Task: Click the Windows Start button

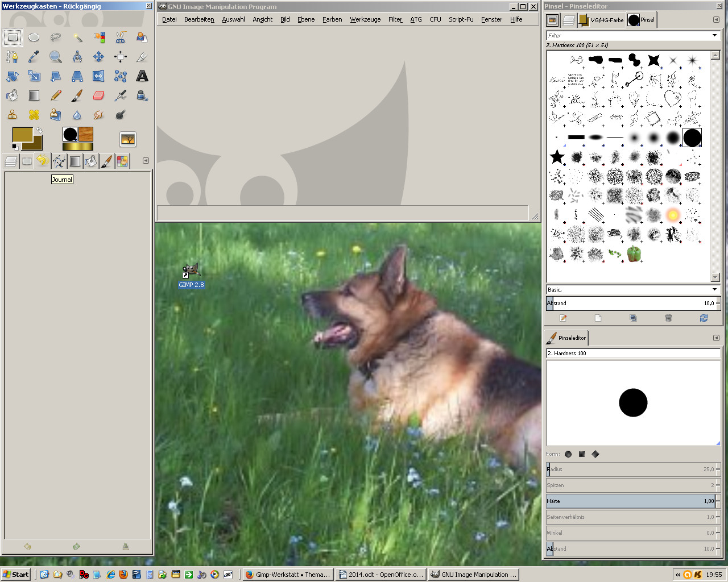Action: coord(16,575)
